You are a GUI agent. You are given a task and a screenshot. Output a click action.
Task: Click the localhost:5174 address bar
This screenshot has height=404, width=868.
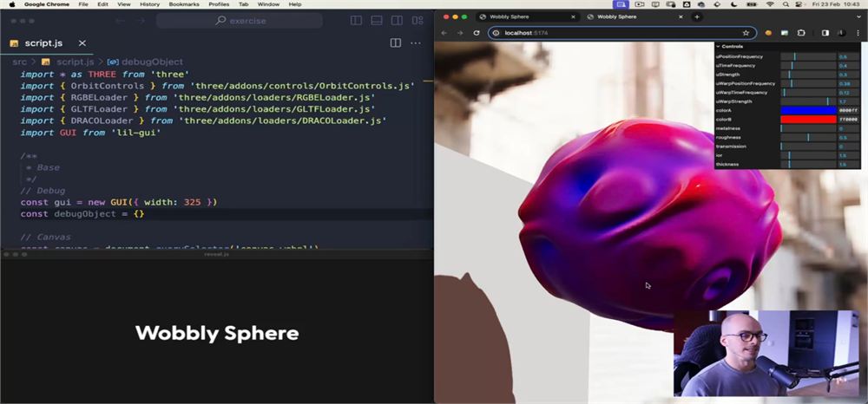click(622, 33)
